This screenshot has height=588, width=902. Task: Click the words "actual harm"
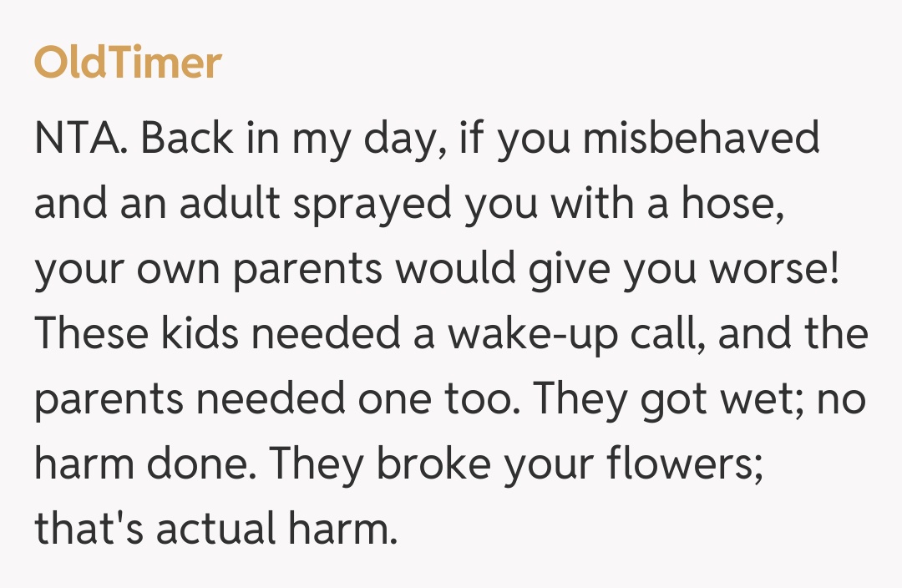[x=272, y=530]
